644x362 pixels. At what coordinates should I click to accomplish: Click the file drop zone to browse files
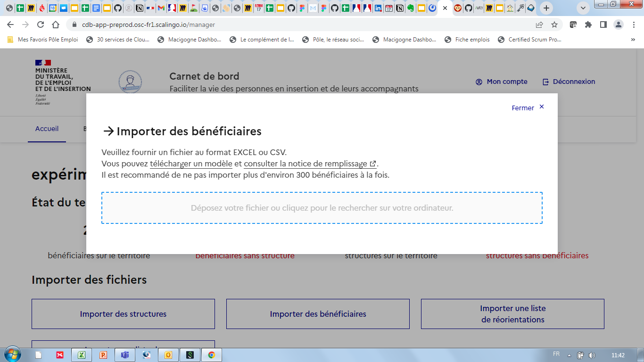pos(322,207)
